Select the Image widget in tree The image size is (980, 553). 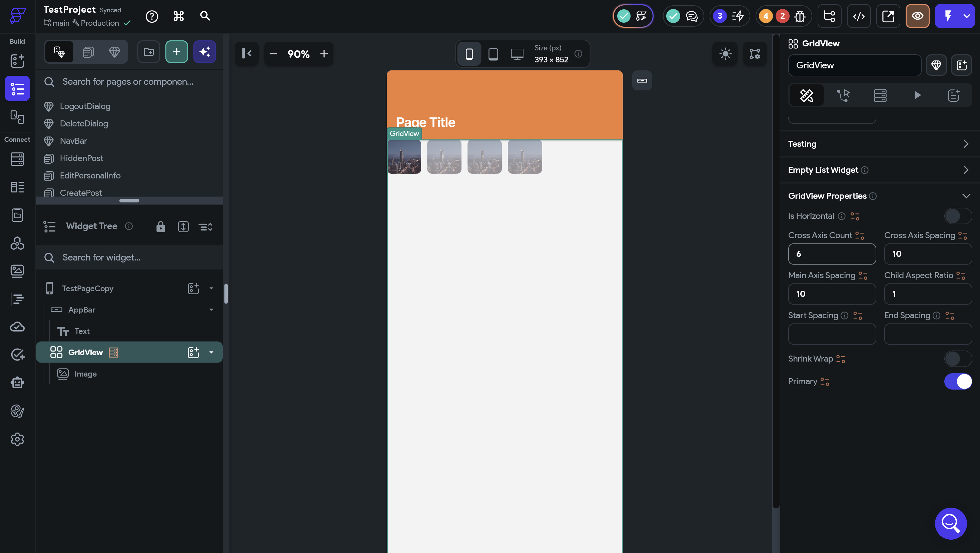[x=86, y=374]
